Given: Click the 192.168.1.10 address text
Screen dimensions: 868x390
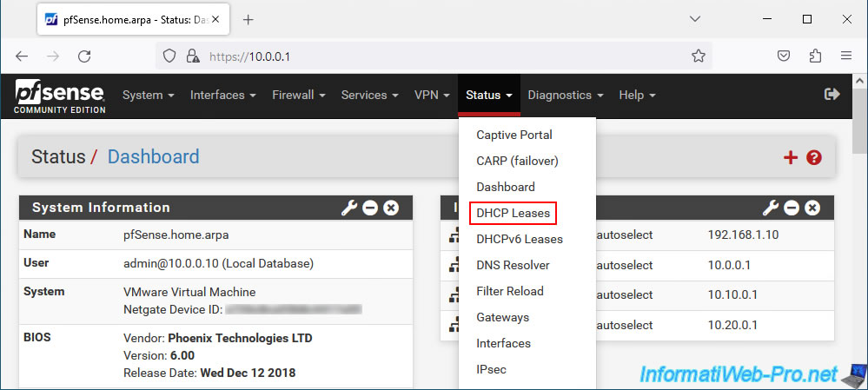Looking at the screenshot, I should point(743,235).
